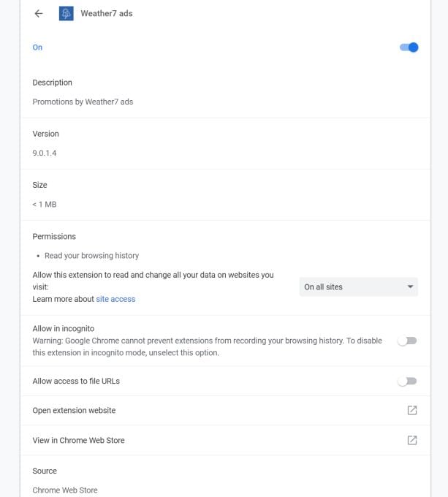448x497 pixels.
Task: Click the Weather7 ads extension logo
Action: [66, 14]
